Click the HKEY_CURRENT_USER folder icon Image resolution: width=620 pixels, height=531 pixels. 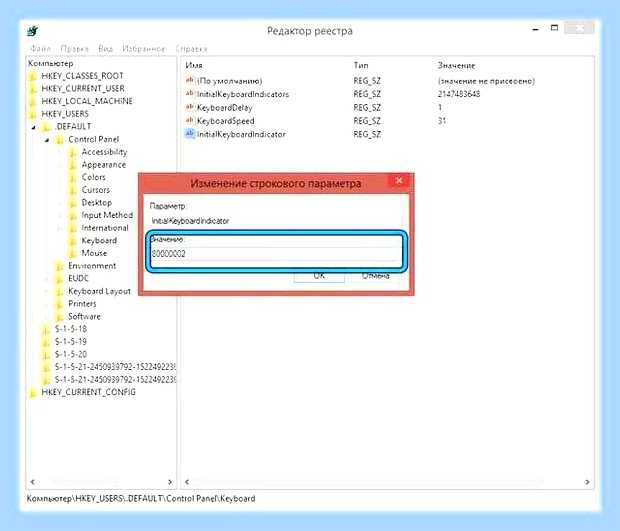pos(33,89)
